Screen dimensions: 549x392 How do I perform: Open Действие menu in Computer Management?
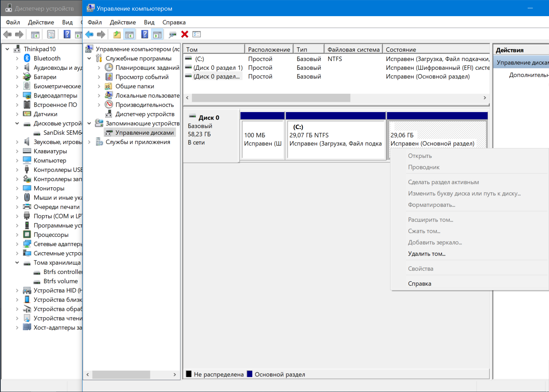[123, 22]
